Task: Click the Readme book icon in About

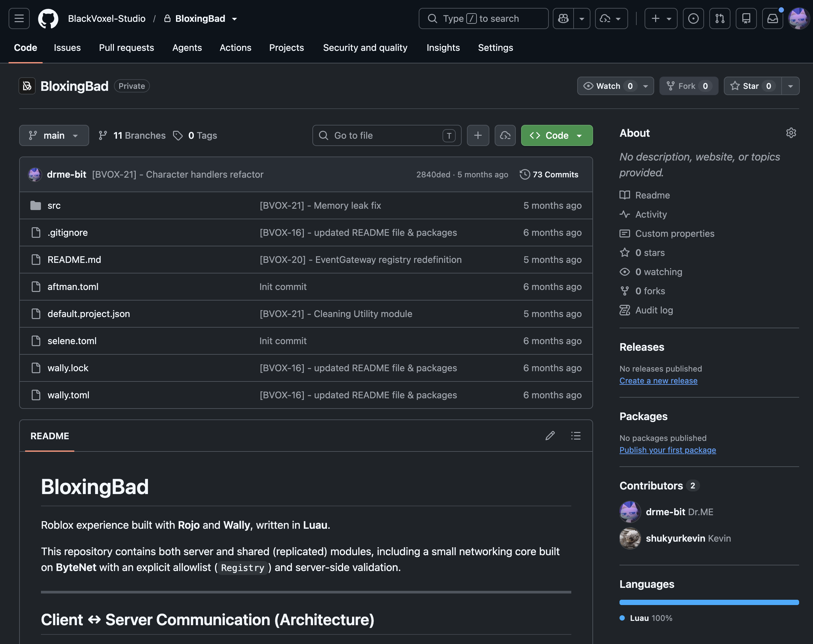Action: (624, 195)
